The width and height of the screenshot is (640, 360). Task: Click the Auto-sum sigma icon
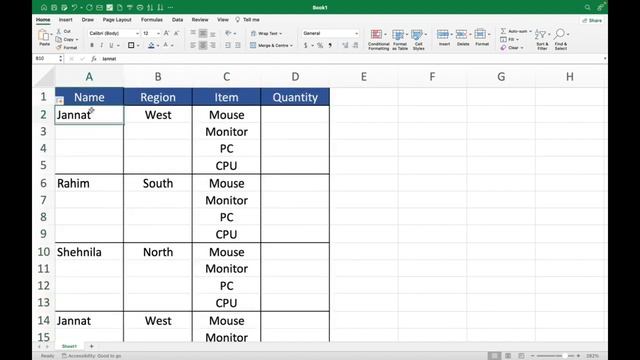[503, 31]
